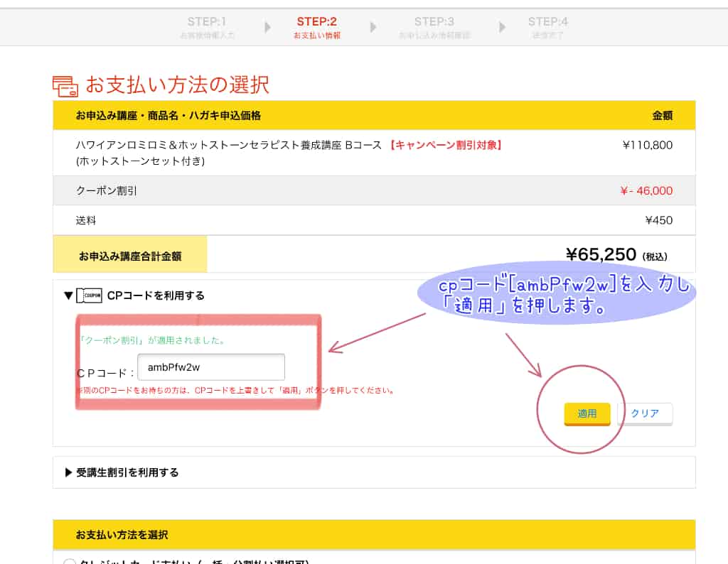Click the COUPON ticket icon next to CPコードを利用する
Image resolution: width=728 pixels, height=564 pixels.
tap(90, 295)
